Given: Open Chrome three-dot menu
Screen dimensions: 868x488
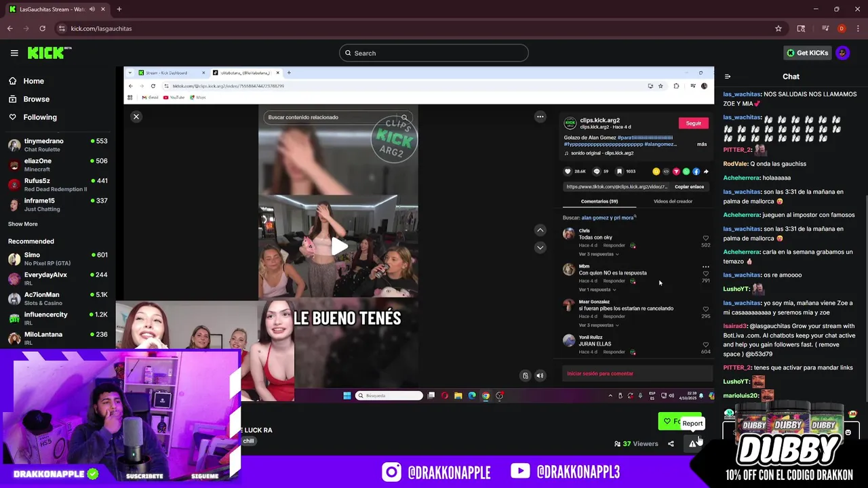Looking at the screenshot, I should click(x=858, y=28).
